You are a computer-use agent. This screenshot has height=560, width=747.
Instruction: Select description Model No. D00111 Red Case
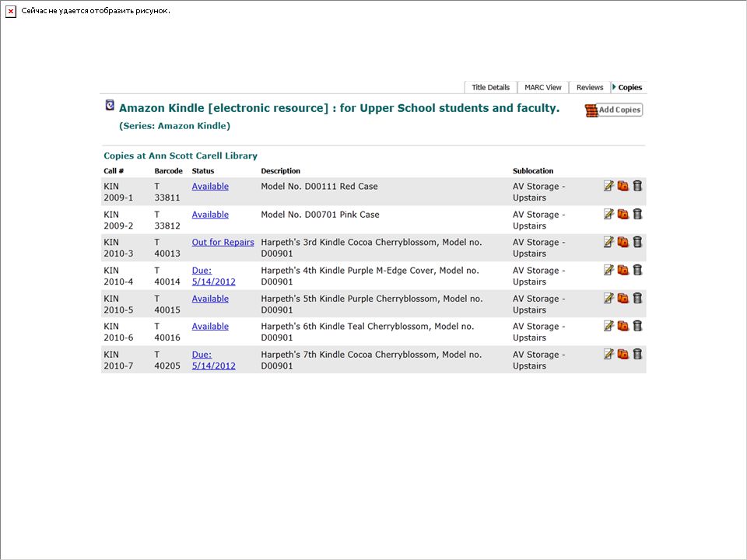pyautogui.click(x=319, y=186)
